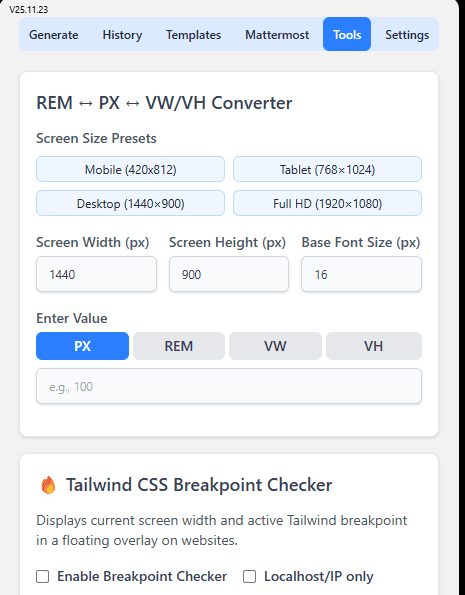Click the fire icon beside Tailwind heading
Image resolution: width=465 pixels, height=595 pixels.
tap(48, 485)
